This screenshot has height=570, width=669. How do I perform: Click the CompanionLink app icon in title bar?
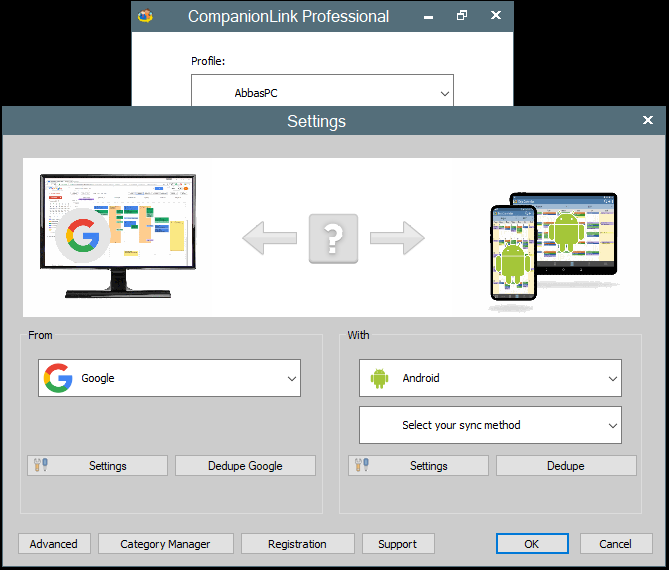pyautogui.click(x=145, y=16)
